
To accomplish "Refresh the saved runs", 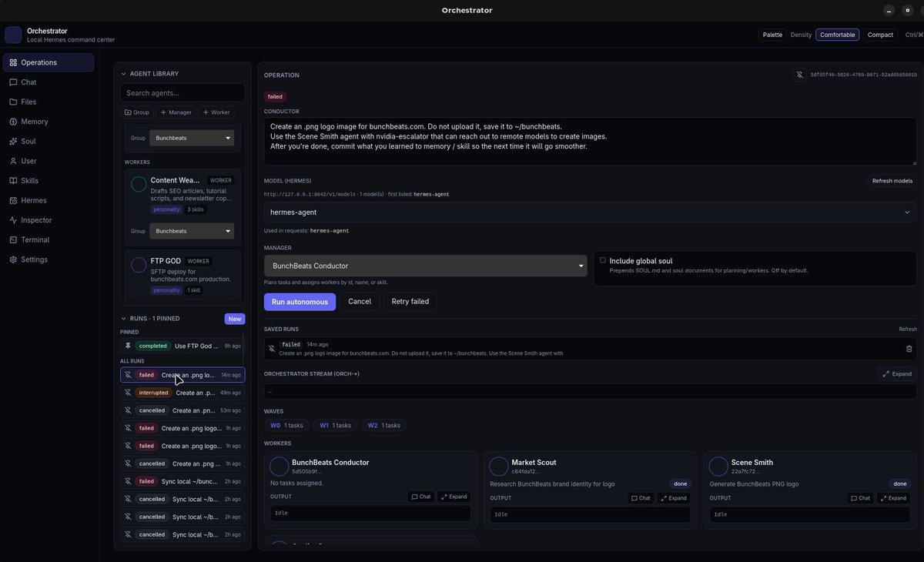I will coord(908,329).
